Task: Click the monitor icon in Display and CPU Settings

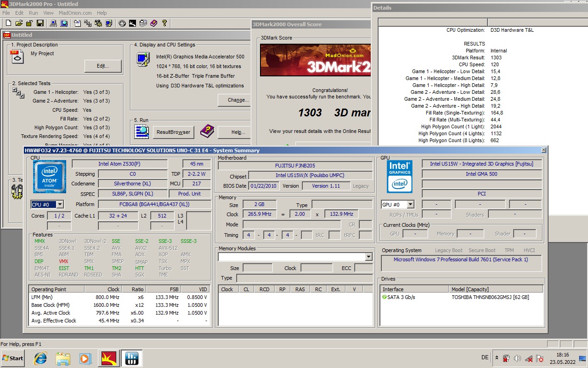Action: [x=143, y=60]
